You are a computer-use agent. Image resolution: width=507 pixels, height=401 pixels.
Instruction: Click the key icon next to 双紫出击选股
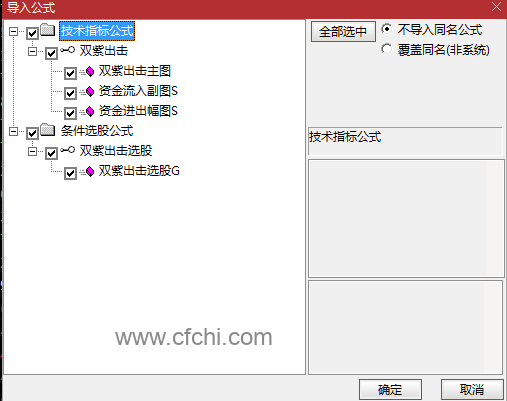[x=68, y=150]
